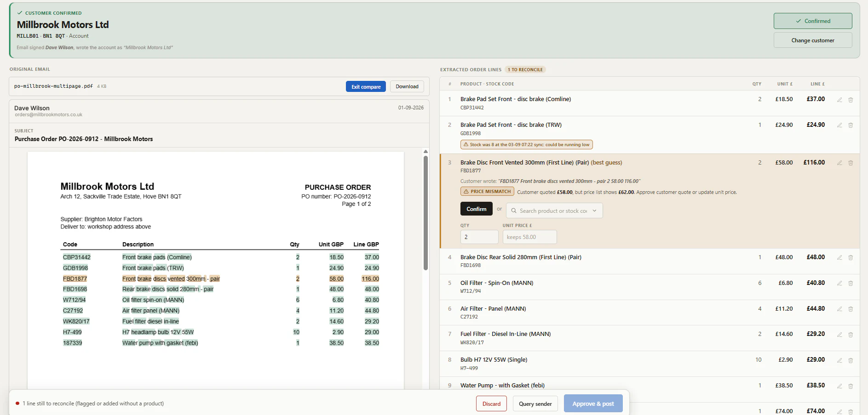
Task: Click Exit compare button
Action: coord(366,86)
